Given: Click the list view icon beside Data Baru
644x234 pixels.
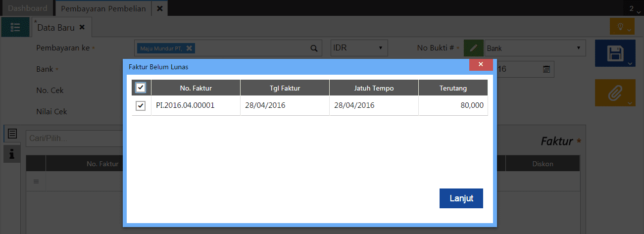Looking at the screenshot, I should 15,28.
